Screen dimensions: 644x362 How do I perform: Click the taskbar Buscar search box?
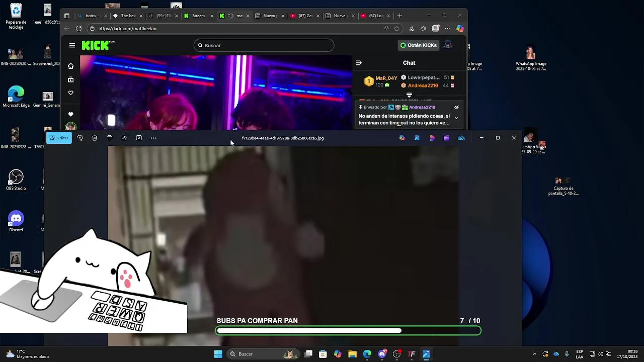point(263,354)
